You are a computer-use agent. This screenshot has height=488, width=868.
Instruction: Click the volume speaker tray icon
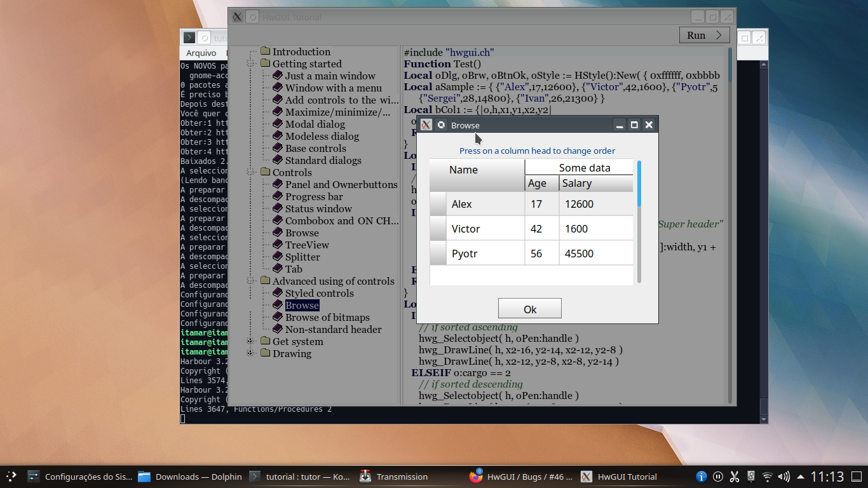coord(783,477)
